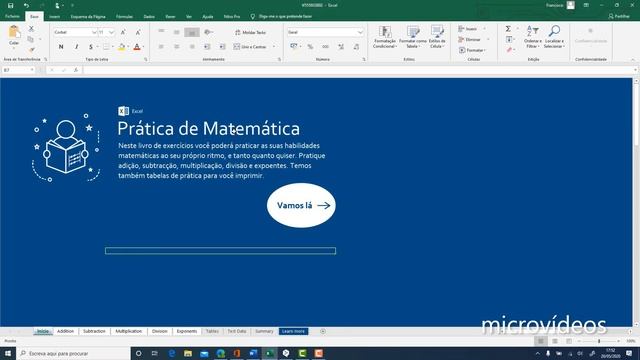This screenshot has height=360, width=640.
Task: Open the number format dropdown
Action: click(x=360, y=32)
